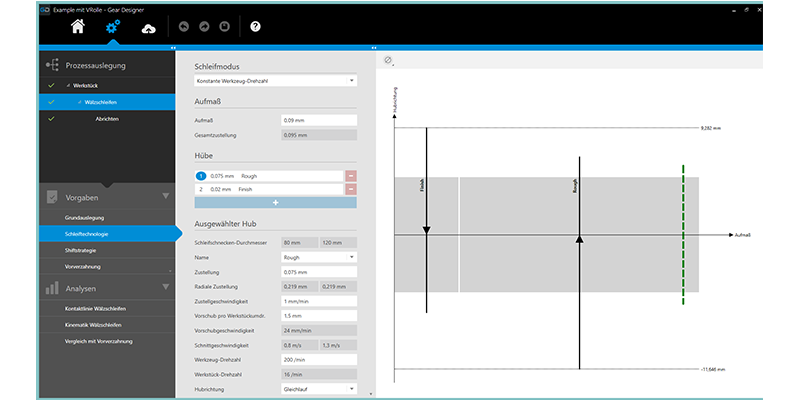This screenshot has width=800, height=400.
Task: Open the cloud upload icon
Action: (148, 29)
